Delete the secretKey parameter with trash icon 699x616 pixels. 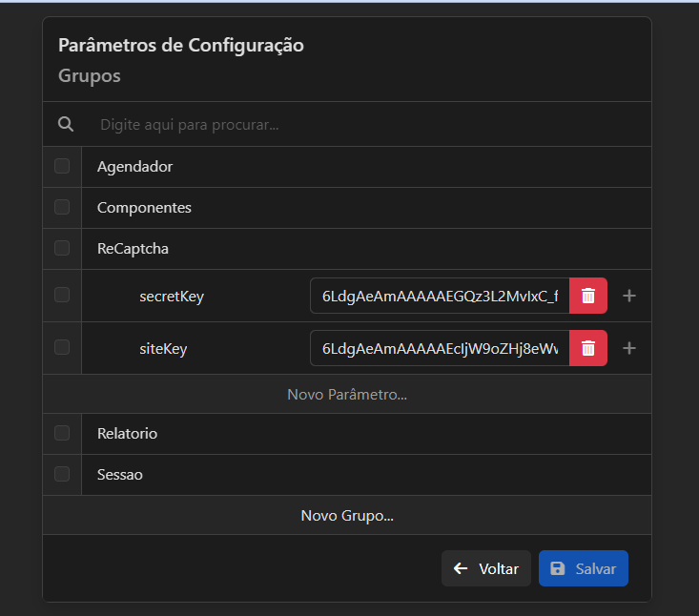point(588,296)
